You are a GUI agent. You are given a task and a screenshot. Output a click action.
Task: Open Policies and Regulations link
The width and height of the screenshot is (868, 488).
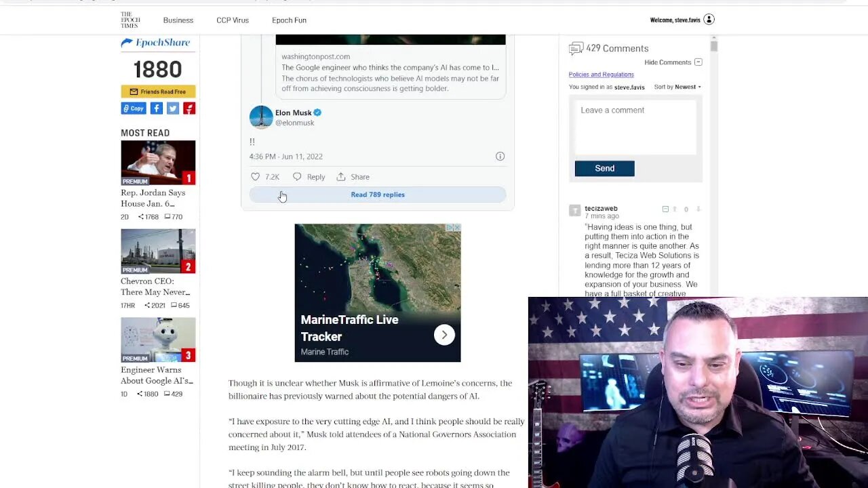point(601,75)
